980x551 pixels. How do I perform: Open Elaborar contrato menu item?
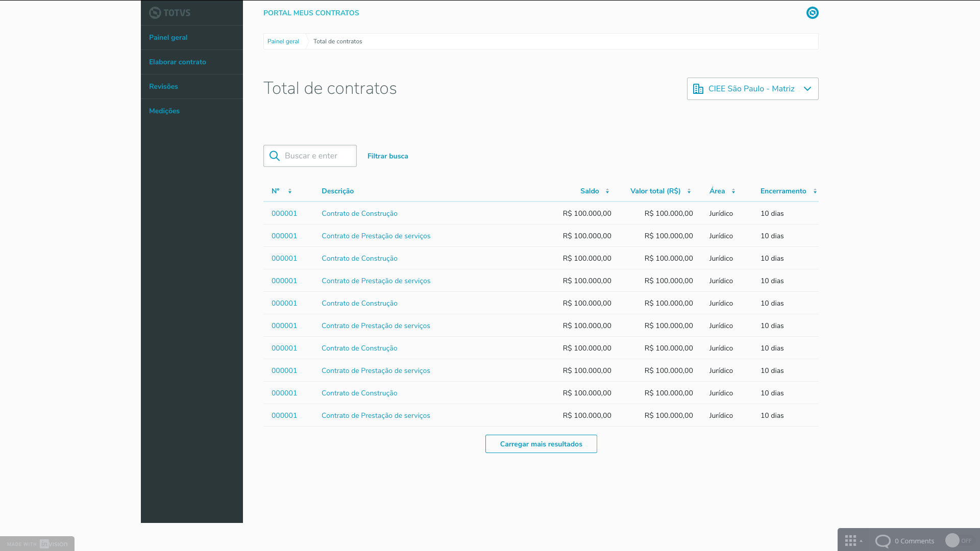[x=178, y=62]
